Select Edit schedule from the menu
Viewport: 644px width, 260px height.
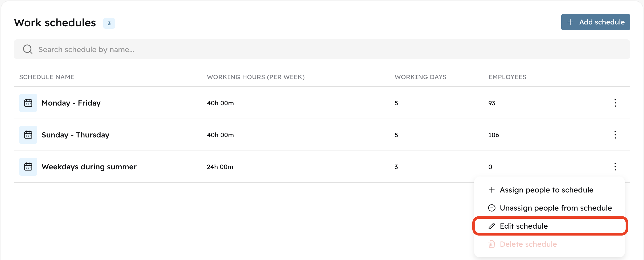click(524, 226)
